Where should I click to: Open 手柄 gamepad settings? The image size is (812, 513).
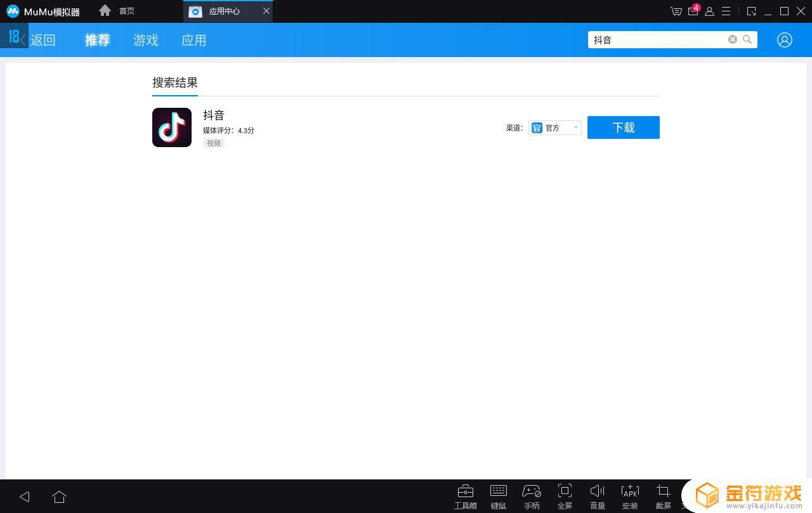532,497
